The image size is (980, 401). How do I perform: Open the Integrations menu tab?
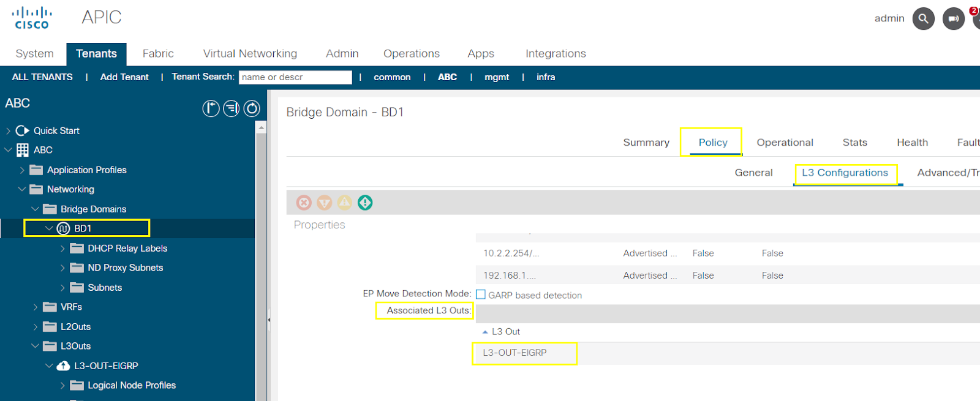[556, 54]
